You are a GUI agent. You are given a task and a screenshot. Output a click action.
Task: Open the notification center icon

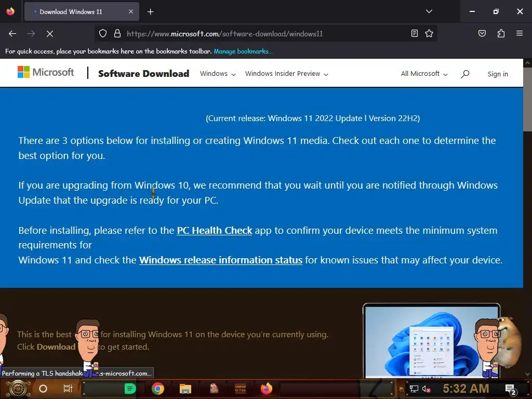point(511,389)
